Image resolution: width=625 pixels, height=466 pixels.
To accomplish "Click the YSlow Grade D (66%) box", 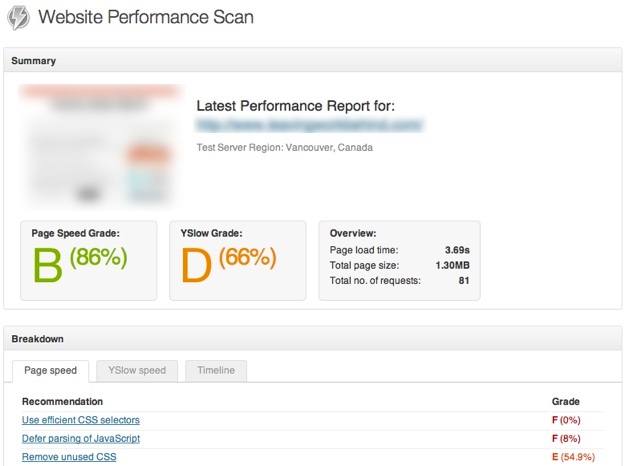I will [237, 260].
